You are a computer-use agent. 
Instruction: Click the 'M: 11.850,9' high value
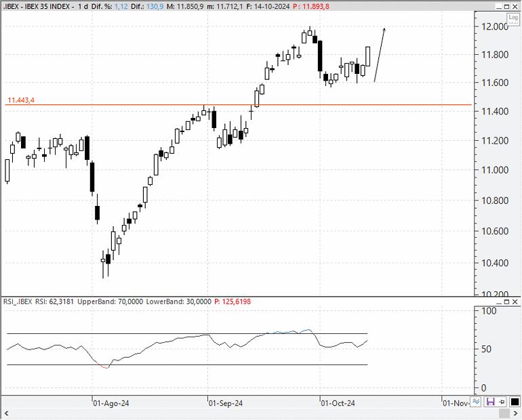[185, 6]
